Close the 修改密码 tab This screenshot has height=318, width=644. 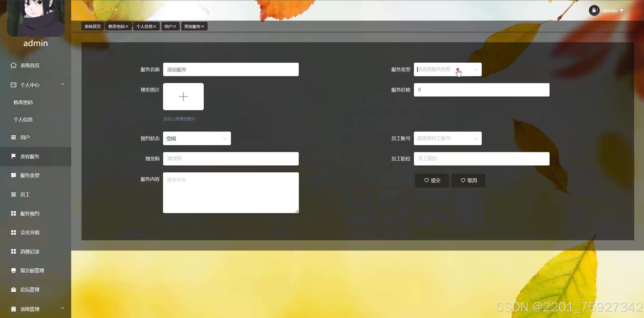pyautogui.click(x=127, y=26)
